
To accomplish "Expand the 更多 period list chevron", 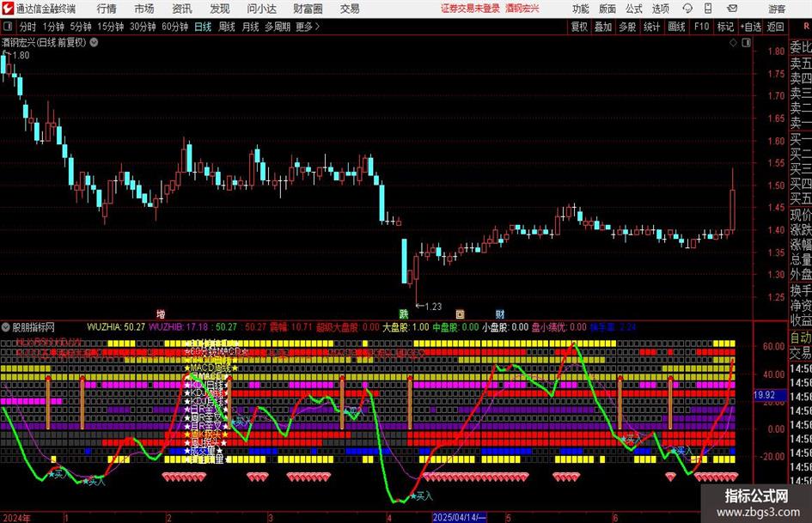I will pyautogui.click(x=317, y=27).
